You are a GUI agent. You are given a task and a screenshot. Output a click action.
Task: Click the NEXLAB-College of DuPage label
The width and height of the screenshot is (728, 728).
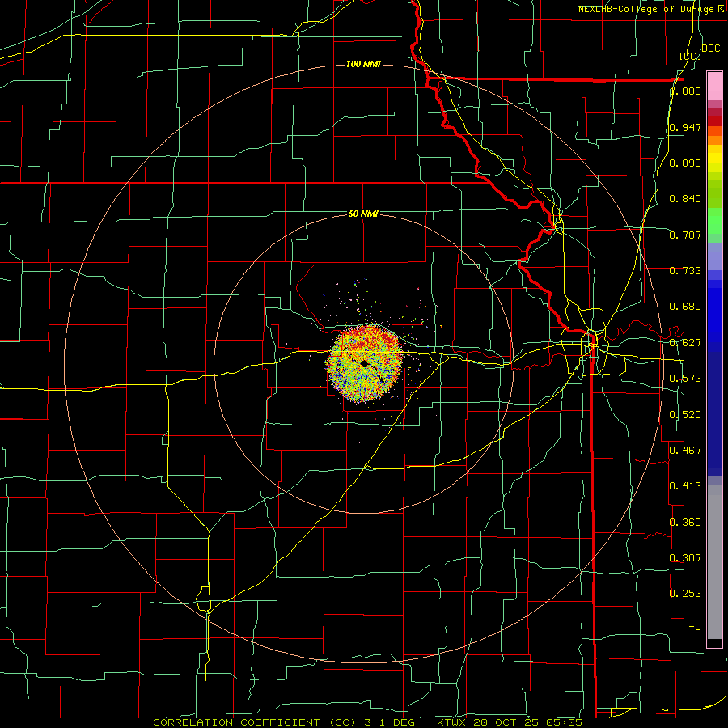(650, 9)
